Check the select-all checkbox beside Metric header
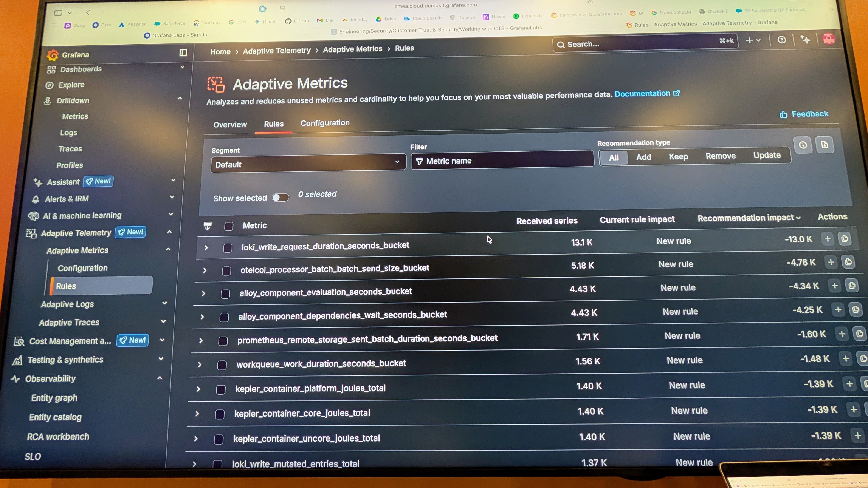The height and width of the screenshot is (488, 868). [229, 226]
